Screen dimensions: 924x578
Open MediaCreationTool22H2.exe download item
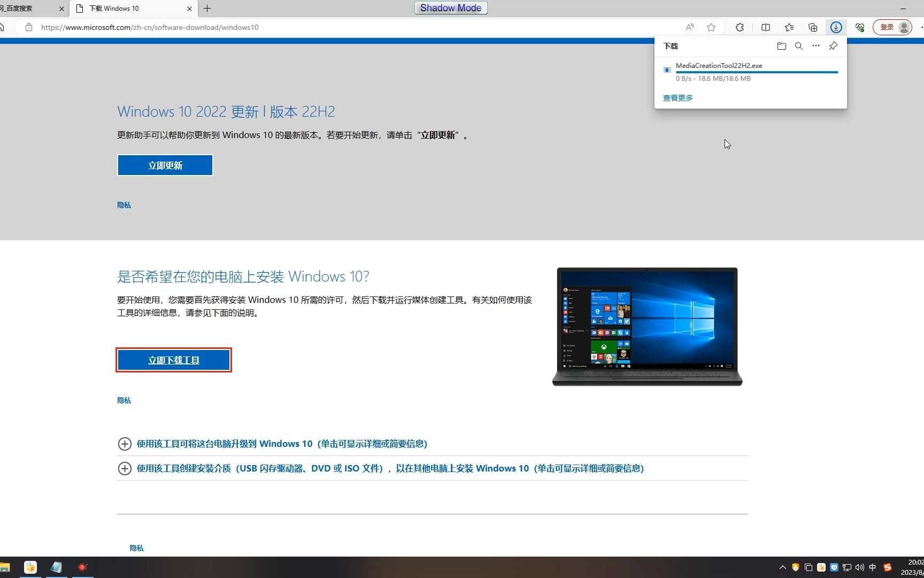tap(750, 72)
